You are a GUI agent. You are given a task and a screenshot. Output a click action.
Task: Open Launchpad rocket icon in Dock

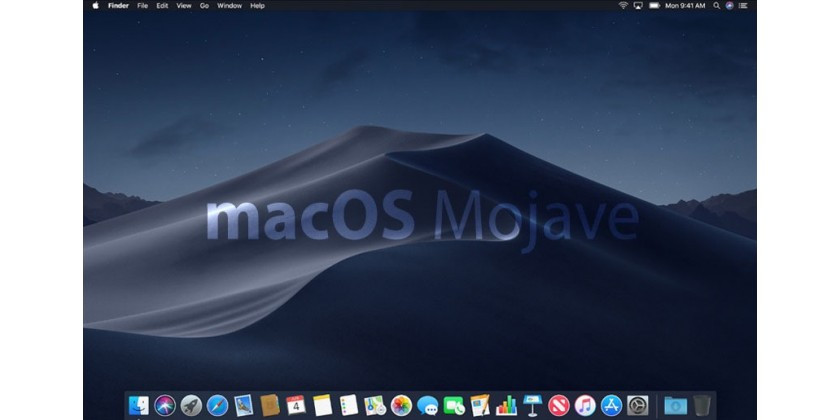191,406
